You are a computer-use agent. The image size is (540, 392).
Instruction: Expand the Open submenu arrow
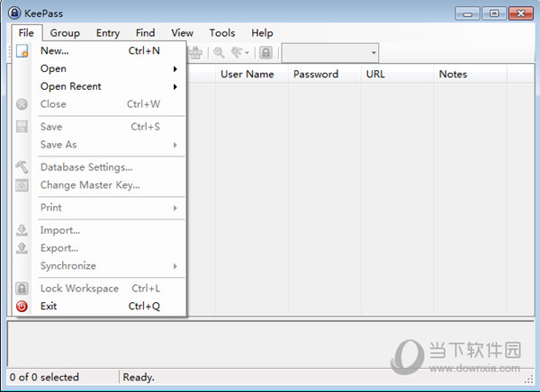[175, 69]
